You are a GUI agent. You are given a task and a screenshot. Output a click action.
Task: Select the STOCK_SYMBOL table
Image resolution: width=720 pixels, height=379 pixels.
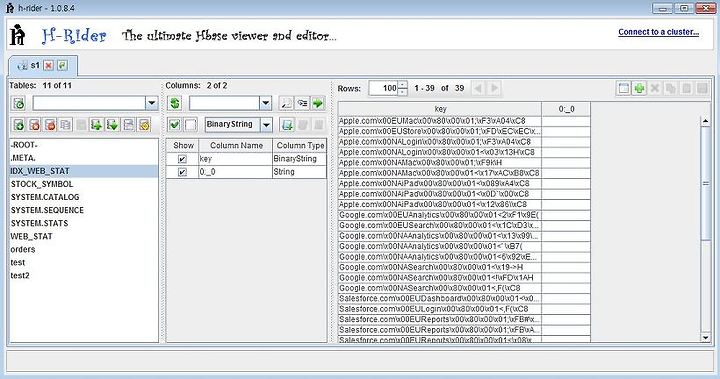pos(84,184)
